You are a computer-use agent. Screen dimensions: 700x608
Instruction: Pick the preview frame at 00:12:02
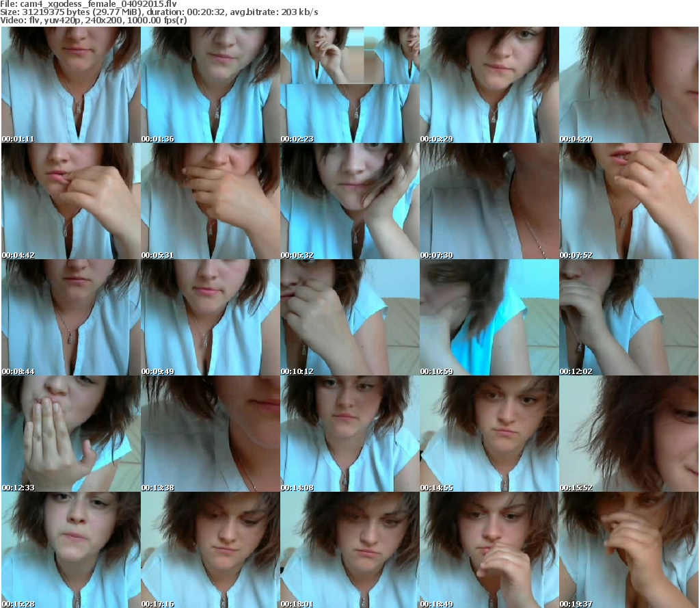(x=629, y=317)
